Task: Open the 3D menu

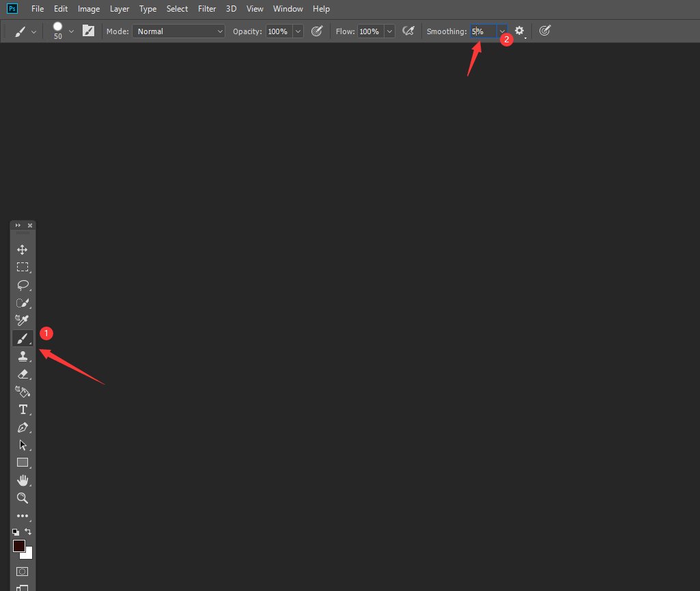Action: [232, 9]
